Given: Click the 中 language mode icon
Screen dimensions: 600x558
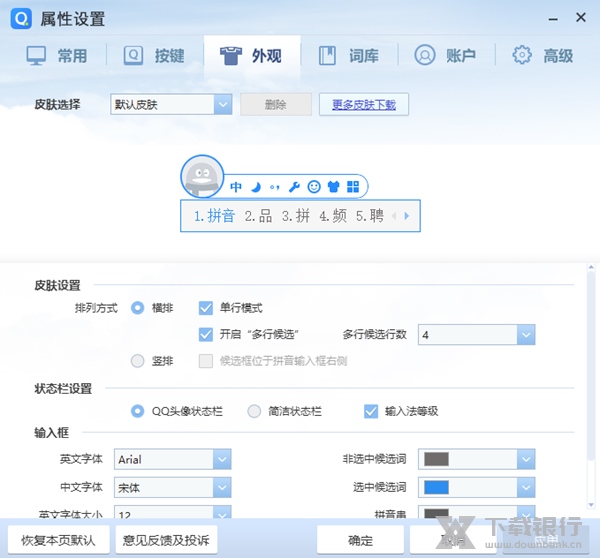Looking at the screenshot, I should (236, 187).
